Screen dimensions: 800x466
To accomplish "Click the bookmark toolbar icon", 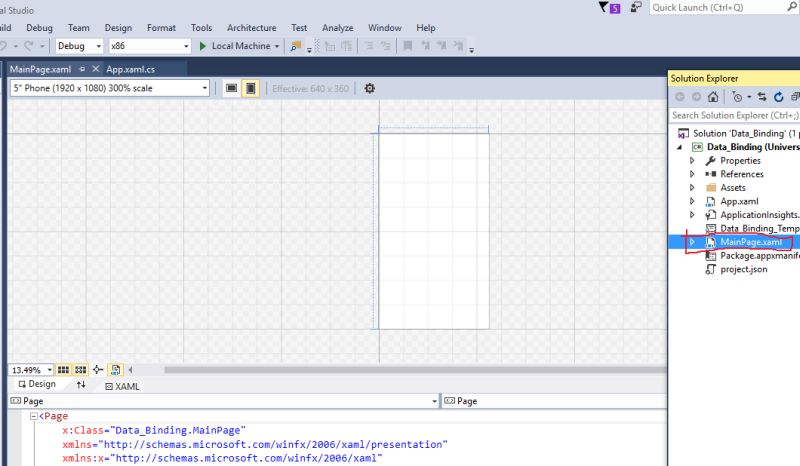I will 408,46.
